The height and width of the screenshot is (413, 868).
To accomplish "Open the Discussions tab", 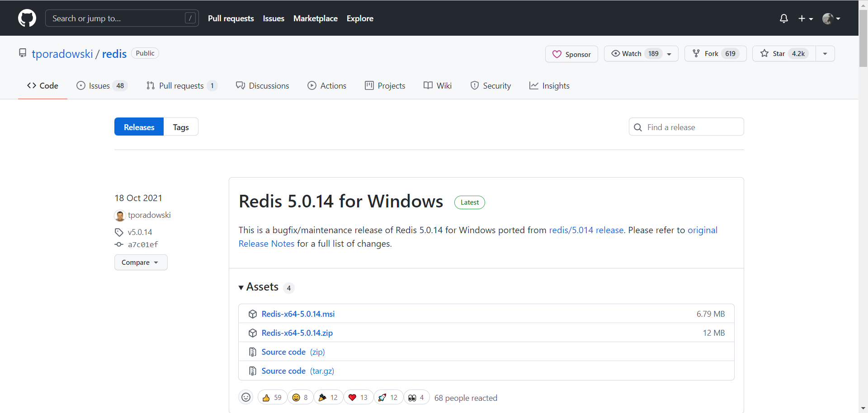I will coord(262,86).
